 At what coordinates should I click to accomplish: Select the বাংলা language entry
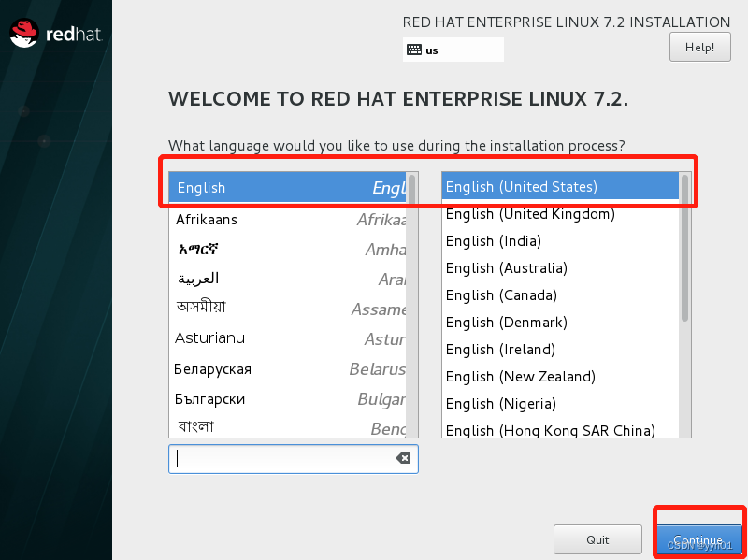click(x=280, y=425)
